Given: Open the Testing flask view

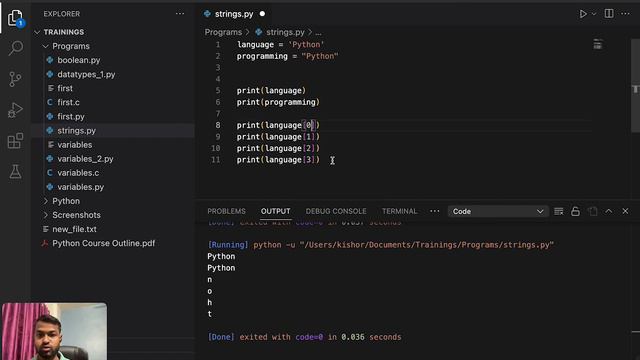Looking at the screenshot, I should 15,172.
